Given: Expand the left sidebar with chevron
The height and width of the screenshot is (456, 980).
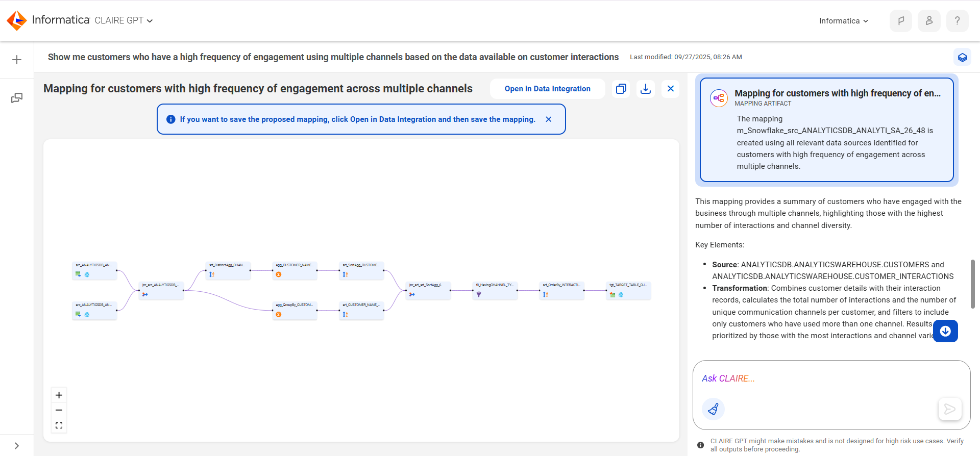Looking at the screenshot, I should coord(17,446).
